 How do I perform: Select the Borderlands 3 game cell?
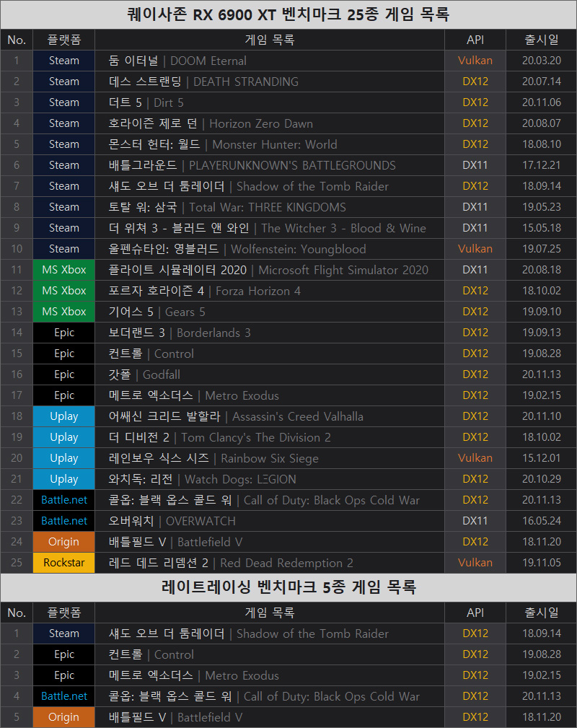coord(270,333)
